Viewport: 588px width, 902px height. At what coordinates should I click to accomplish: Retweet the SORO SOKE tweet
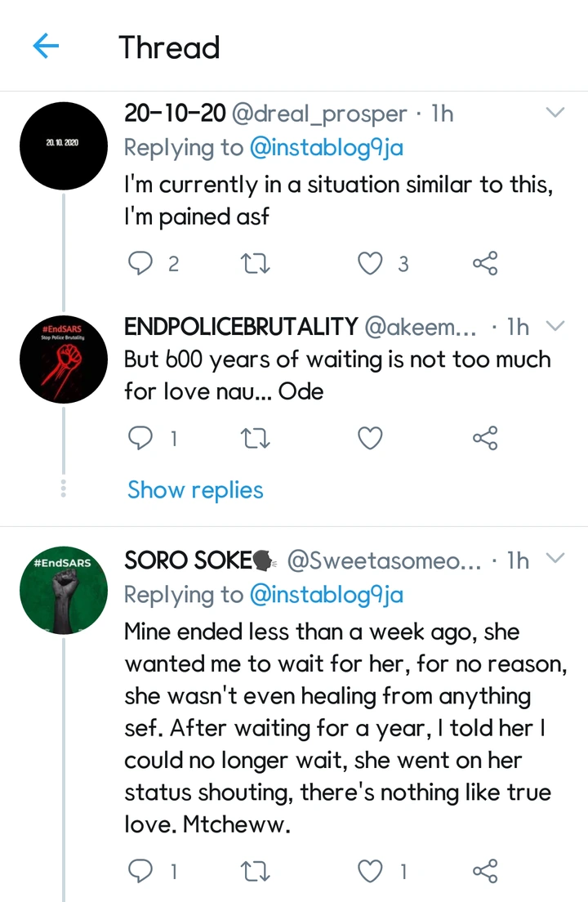click(256, 871)
